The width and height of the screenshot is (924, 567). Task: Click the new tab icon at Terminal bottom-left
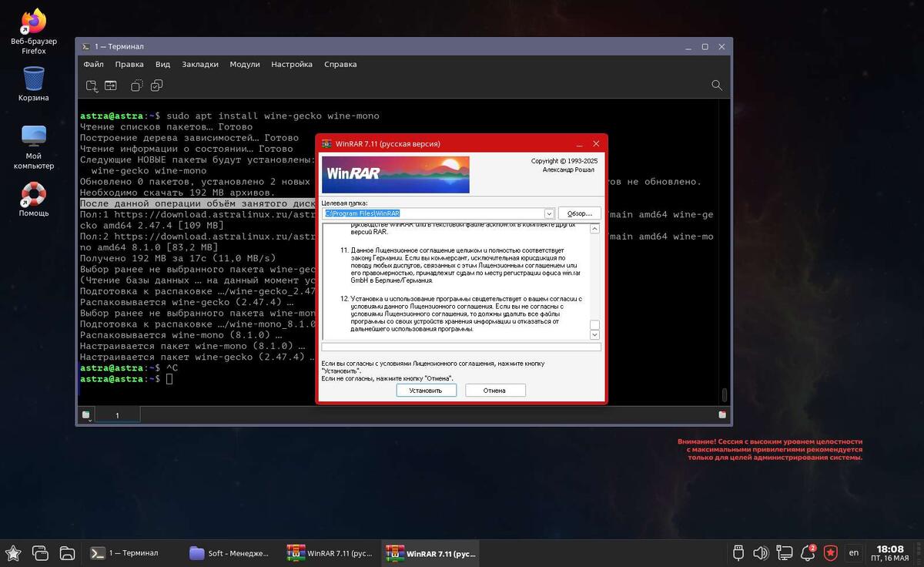(x=86, y=415)
